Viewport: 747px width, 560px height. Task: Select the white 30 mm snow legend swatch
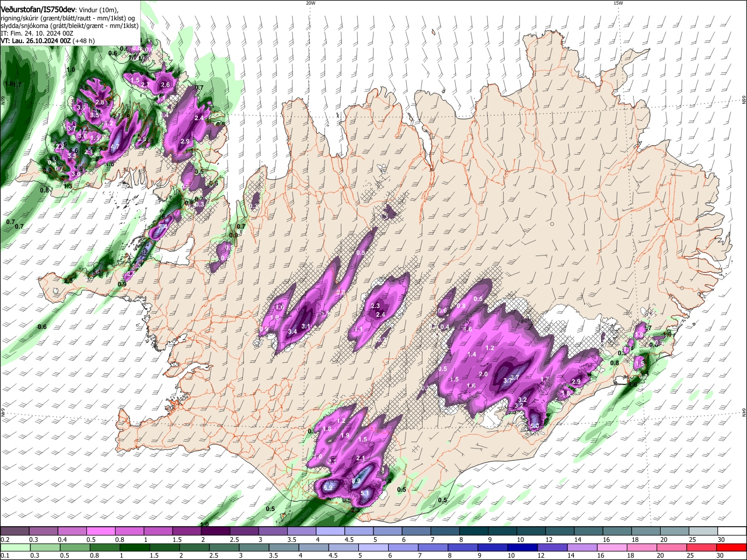tap(732, 531)
